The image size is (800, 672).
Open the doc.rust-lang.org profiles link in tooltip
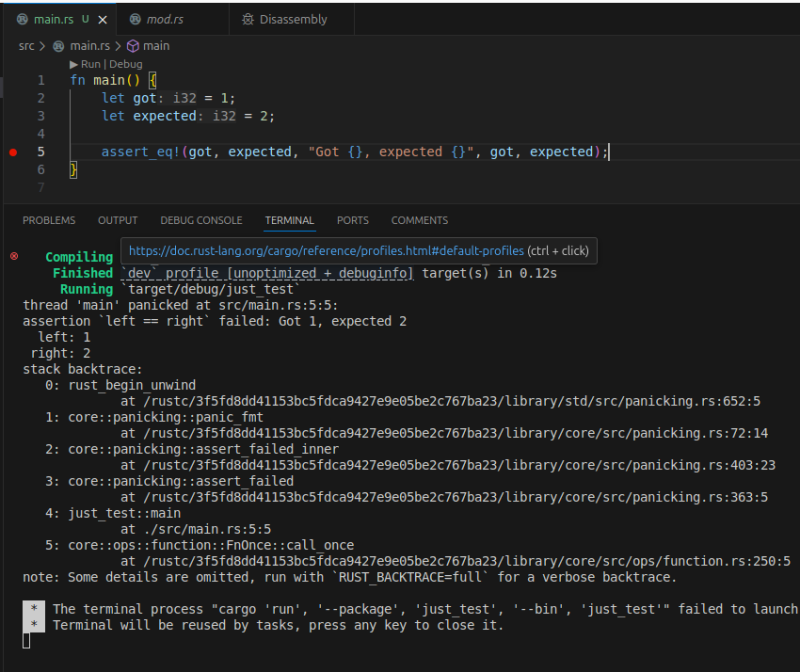click(x=326, y=251)
